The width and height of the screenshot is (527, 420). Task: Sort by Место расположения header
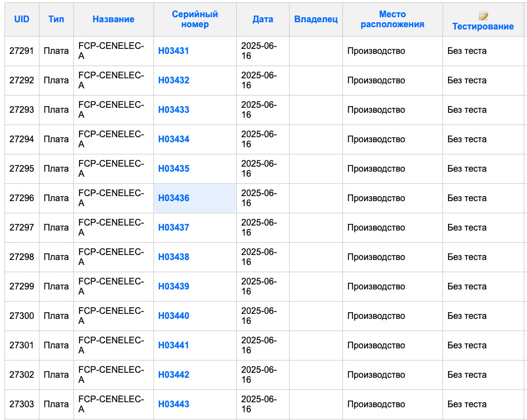(x=392, y=19)
